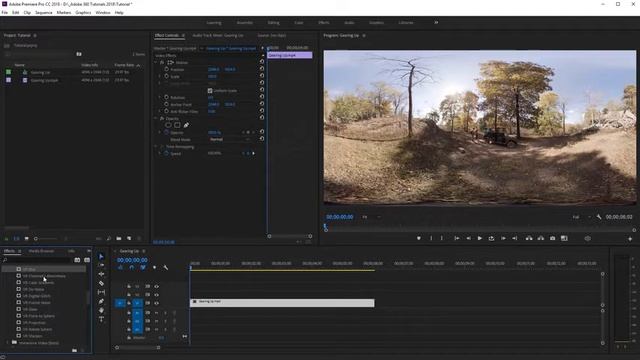Click Step Forward one frame button

coord(503,238)
